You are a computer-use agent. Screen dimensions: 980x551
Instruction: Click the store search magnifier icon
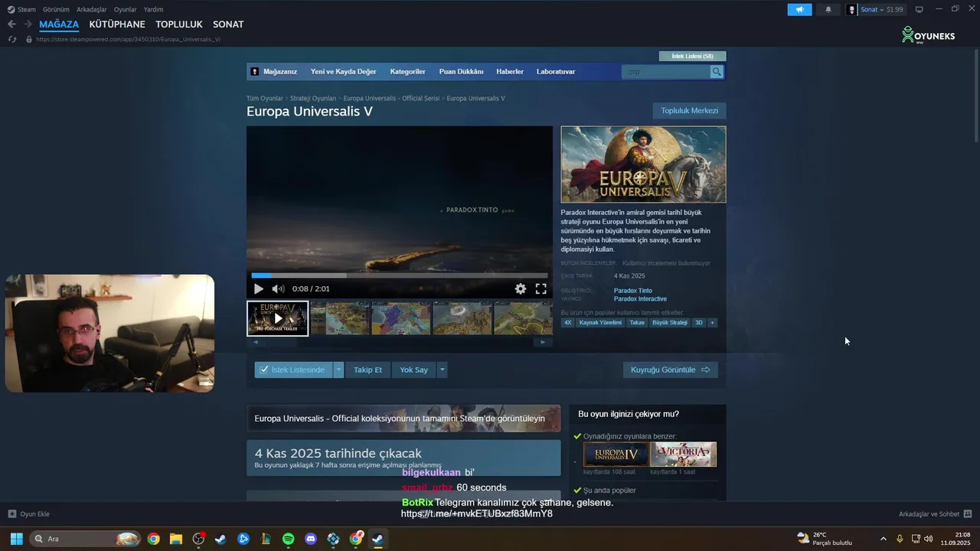point(717,72)
